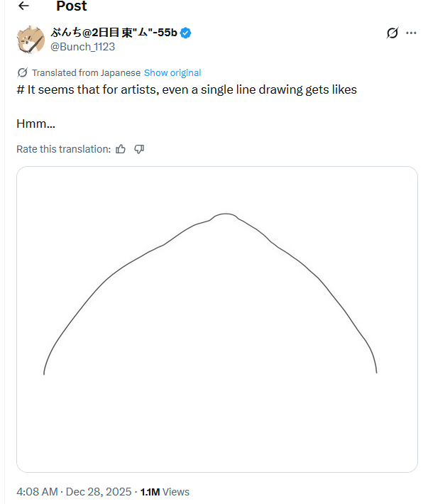Click the Post page heading
The width and height of the screenshot is (428, 504).
71,6
